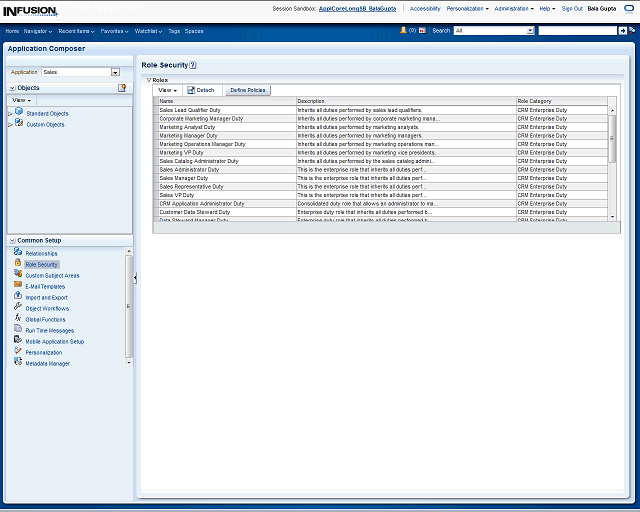The height and width of the screenshot is (512, 640).
Task: Open the Application dropdown showing Sales
Action: [x=115, y=72]
